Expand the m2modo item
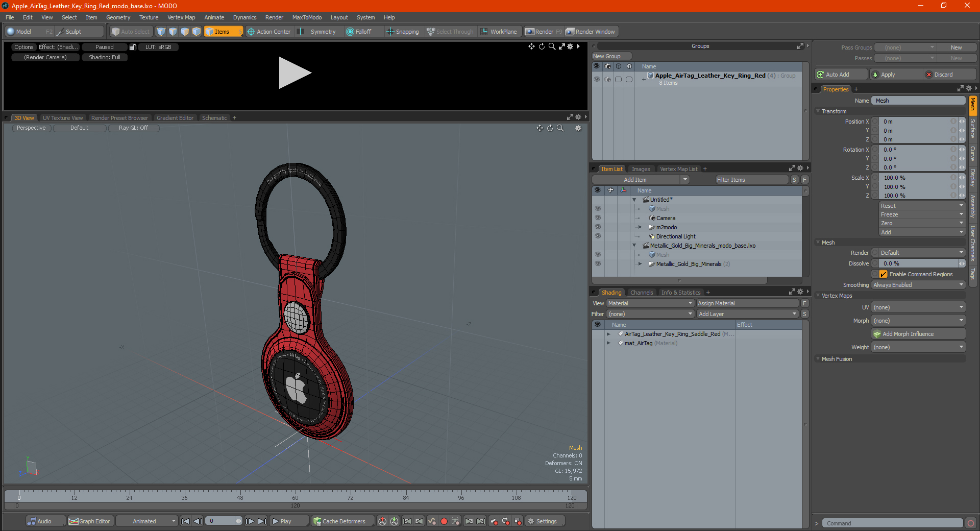 pyautogui.click(x=640, y=227)
